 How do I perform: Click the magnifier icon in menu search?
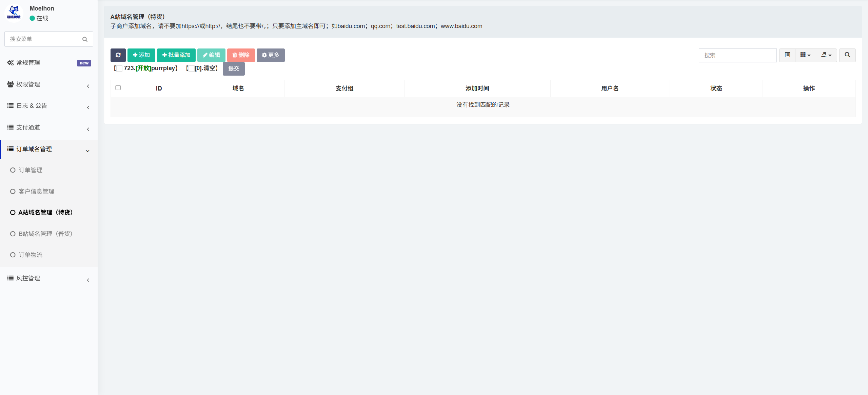(85, 39)
